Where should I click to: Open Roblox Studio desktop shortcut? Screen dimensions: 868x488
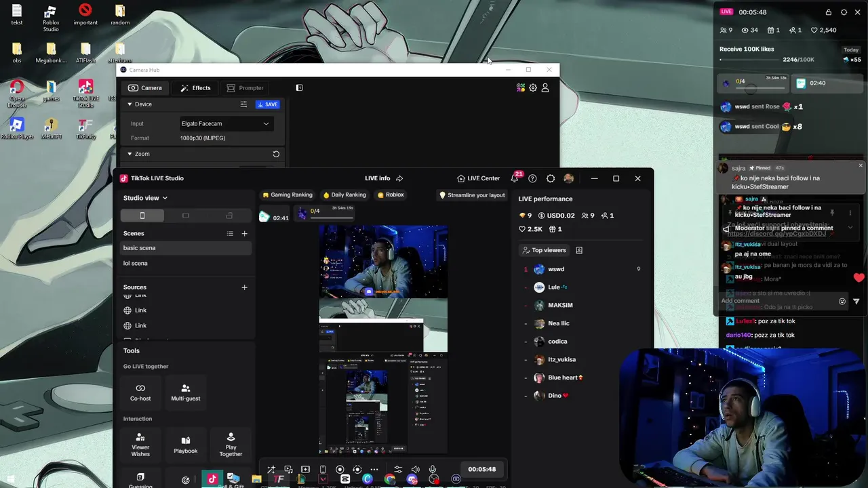coord(51,18)
